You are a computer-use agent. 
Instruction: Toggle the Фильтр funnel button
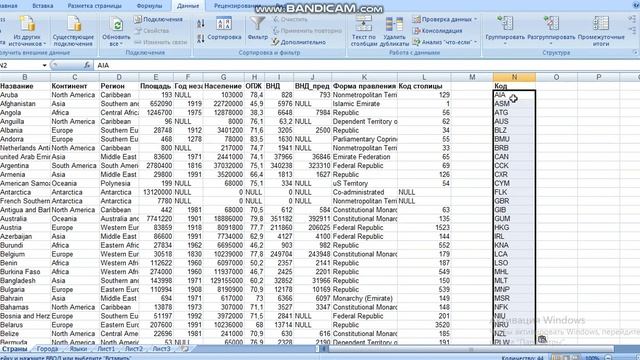(x=258, y=28)
